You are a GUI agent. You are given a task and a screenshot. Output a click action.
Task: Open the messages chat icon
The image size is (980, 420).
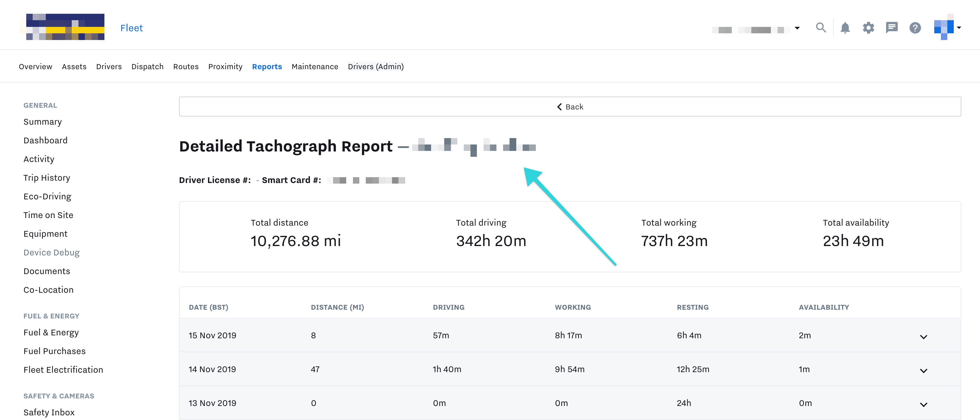[891, 28]
